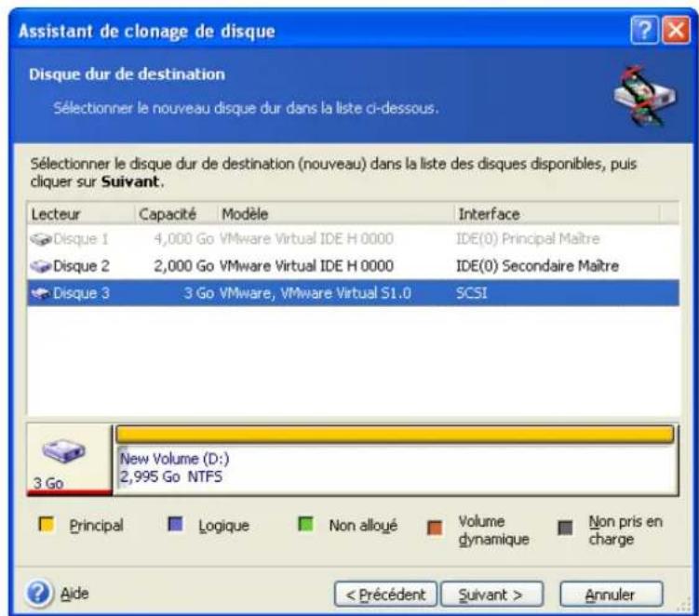699x616 pixels.
Task: Sort by the Interface column header
Action: [x=557, y=214]
